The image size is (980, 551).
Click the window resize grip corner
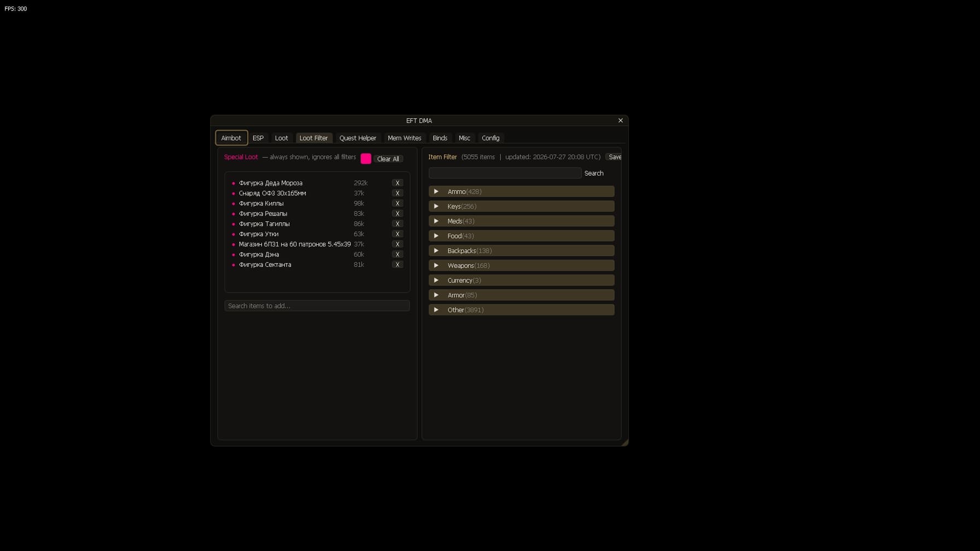point(625,442)
